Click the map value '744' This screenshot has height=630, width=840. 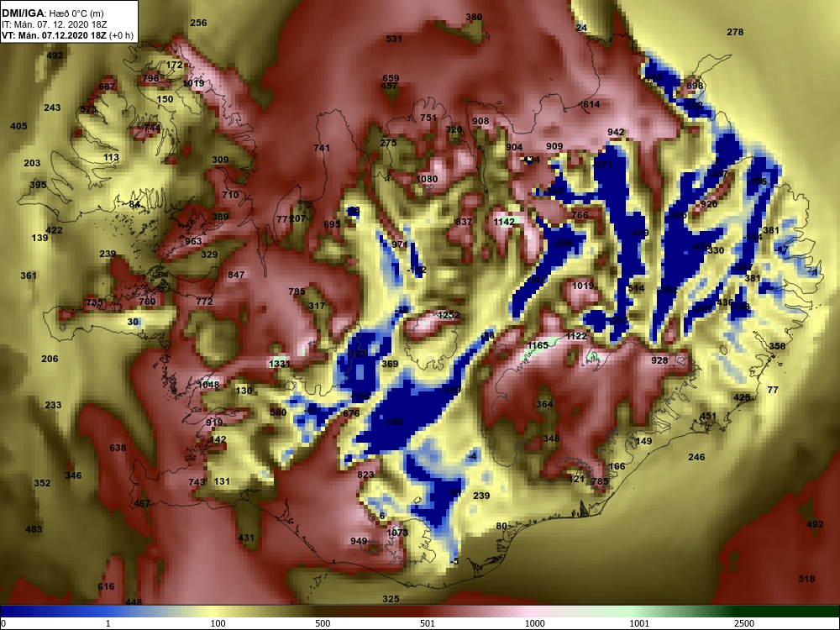(152, 128)
